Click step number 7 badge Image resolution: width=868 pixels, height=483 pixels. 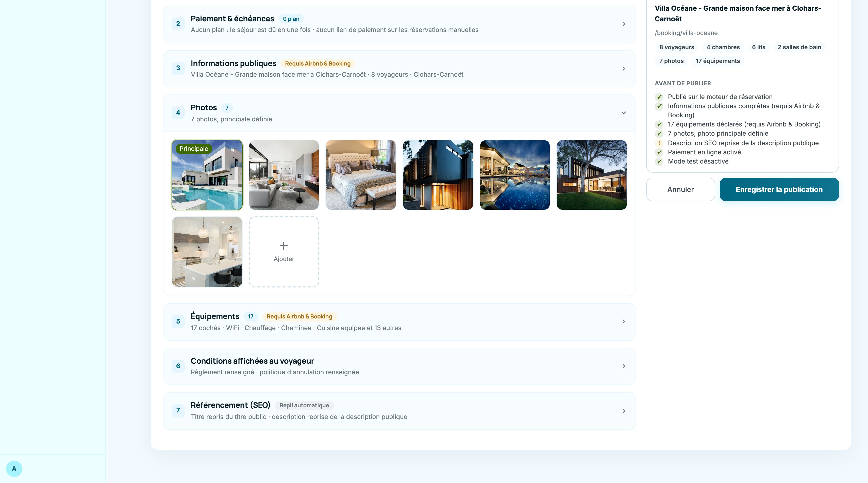click(178, 410)
